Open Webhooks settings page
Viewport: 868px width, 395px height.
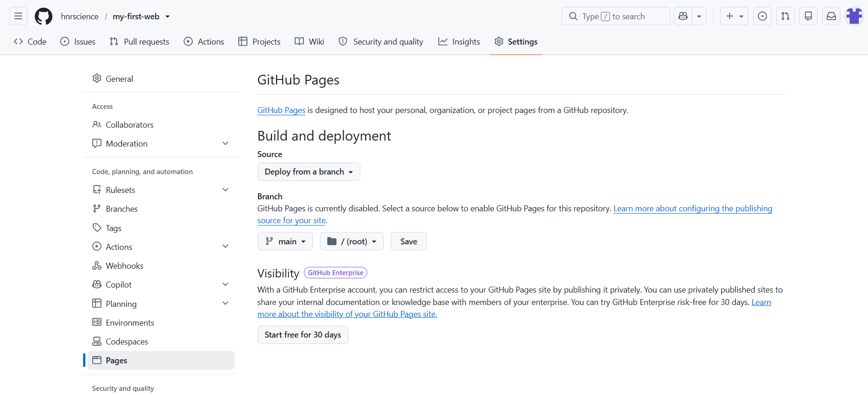[x=161, y=265]
